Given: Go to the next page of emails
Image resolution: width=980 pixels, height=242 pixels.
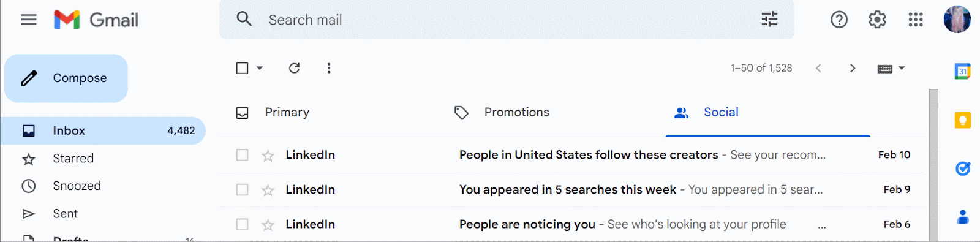Looking at the screenshot, I should tap(853, 68).
